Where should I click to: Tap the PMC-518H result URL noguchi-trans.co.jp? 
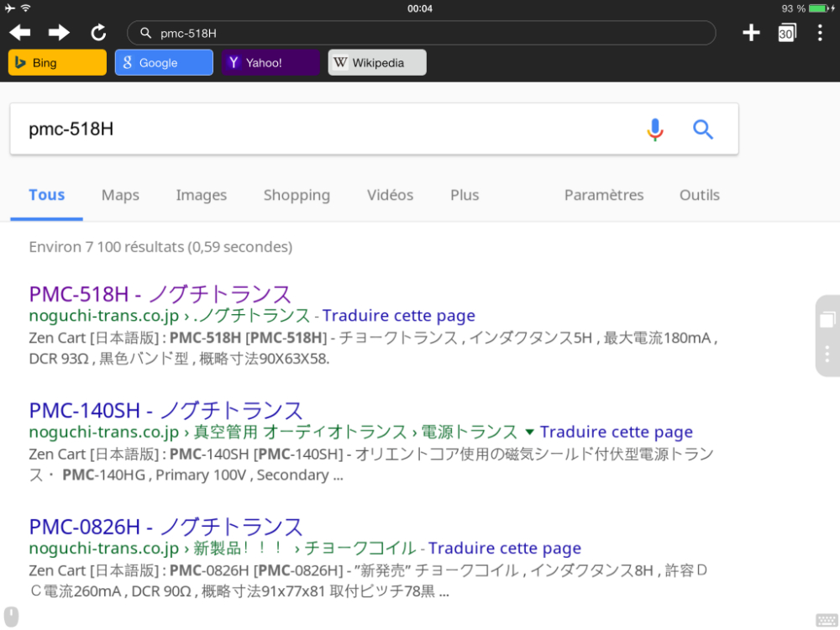104,316
